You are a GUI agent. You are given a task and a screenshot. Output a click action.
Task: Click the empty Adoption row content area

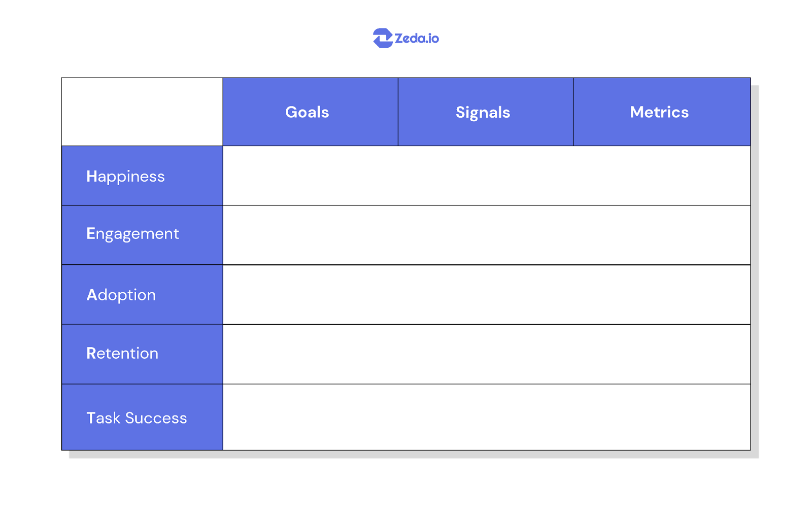[x=486, y=295]
